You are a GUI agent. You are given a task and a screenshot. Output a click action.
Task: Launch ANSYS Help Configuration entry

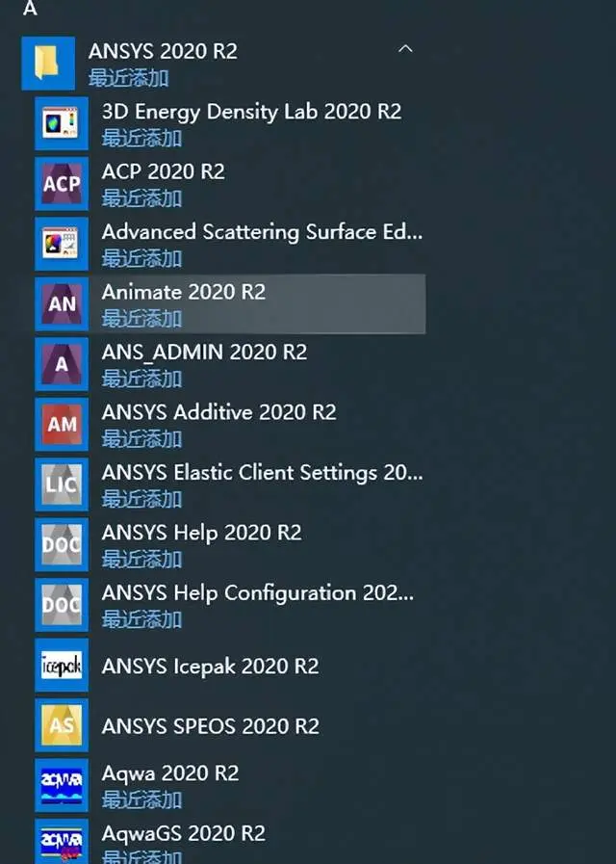coord(258,593)
